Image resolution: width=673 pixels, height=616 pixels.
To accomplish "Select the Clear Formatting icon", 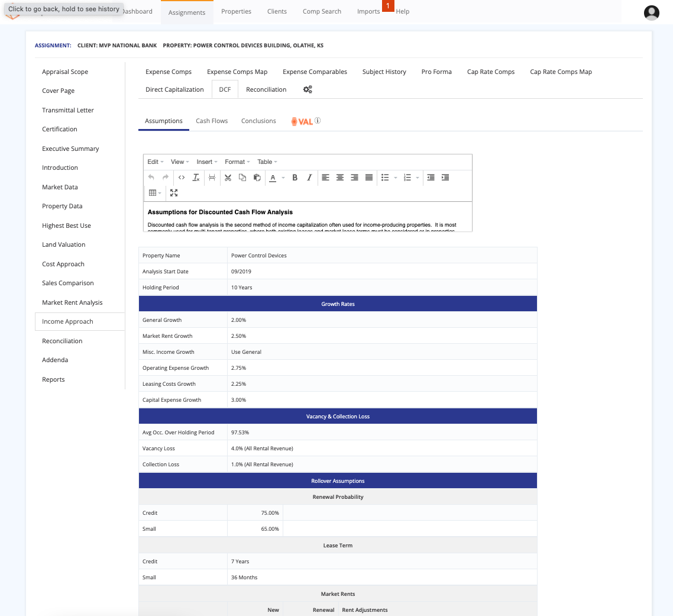I will click(x=196, y=177).
